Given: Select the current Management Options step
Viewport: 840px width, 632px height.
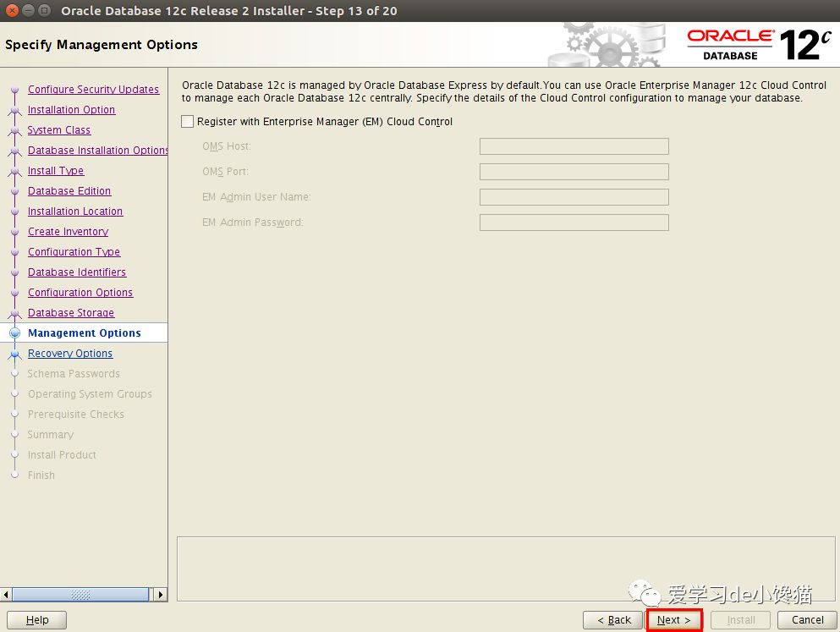Looking at the screenshot, I should pos(84,332).
